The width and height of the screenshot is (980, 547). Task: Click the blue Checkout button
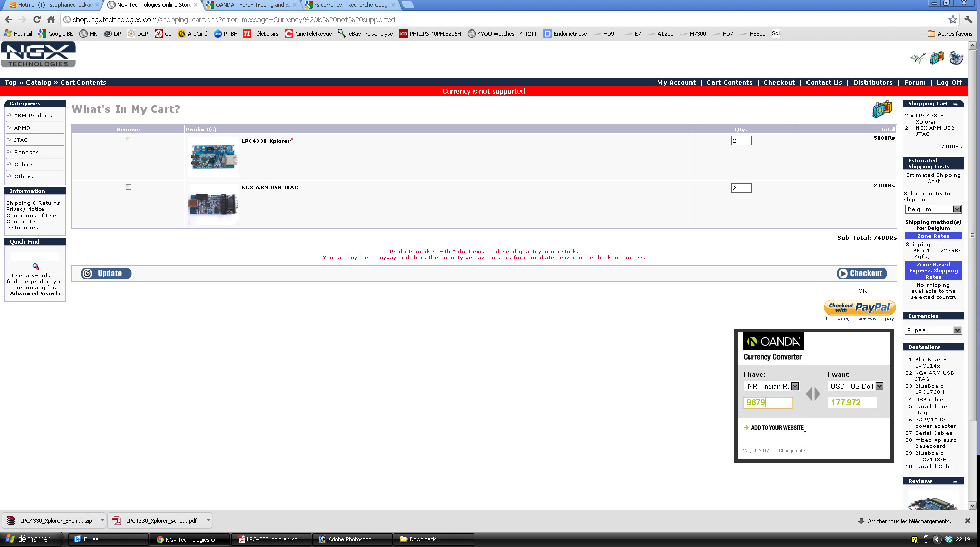(x=861, y=273)
